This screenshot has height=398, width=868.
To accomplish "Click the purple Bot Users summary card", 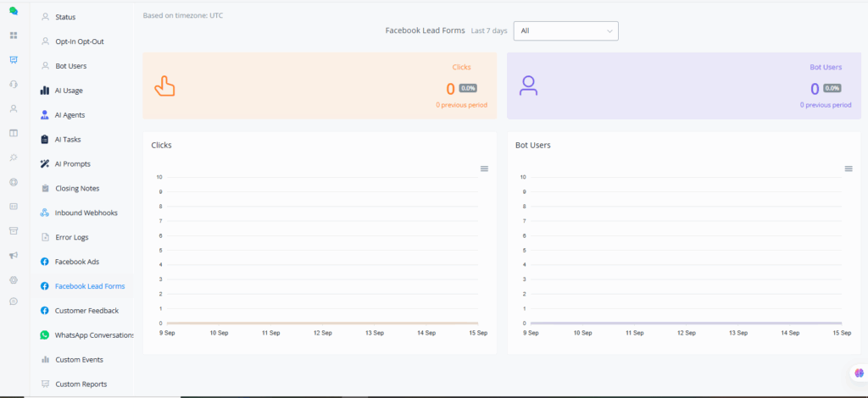I will click(x=683, y=86).
